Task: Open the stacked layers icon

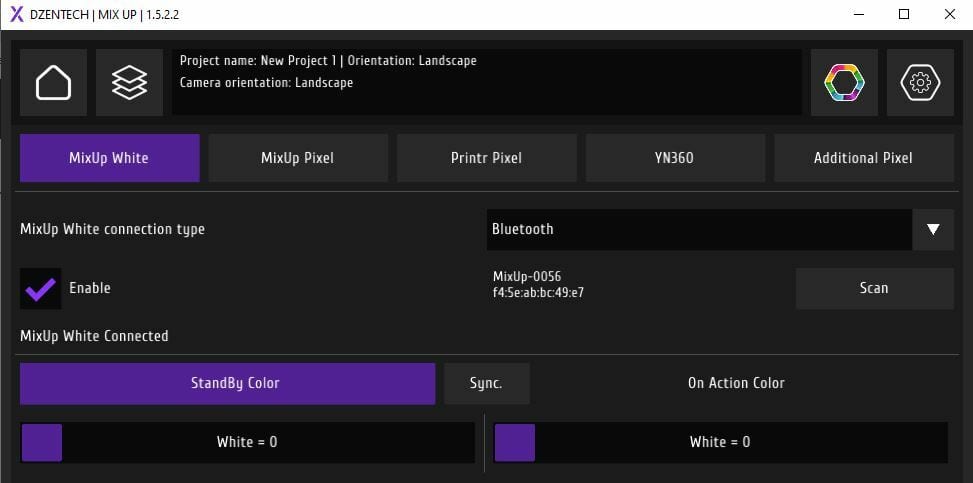Action: click(130, 83)
